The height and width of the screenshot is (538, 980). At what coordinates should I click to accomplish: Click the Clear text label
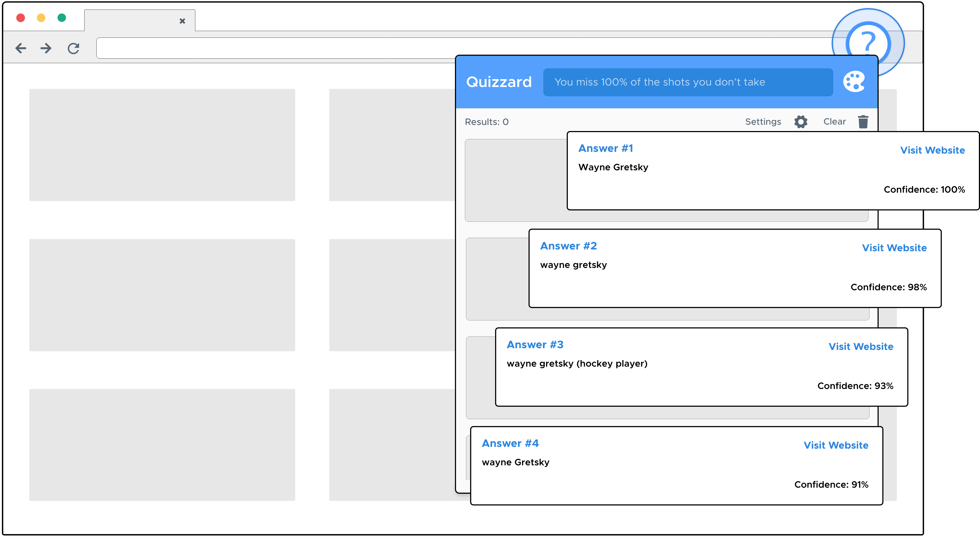[835, 122]
